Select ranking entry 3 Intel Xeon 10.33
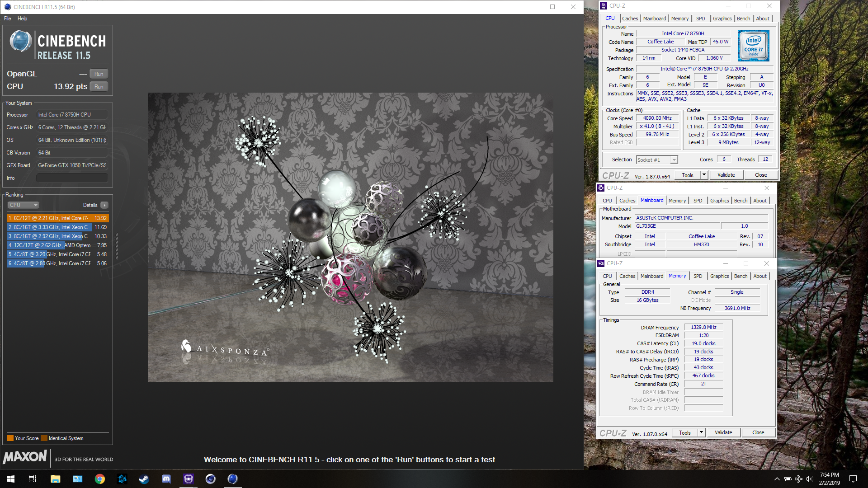Screen dimensions: 868x488 (58, 236)
